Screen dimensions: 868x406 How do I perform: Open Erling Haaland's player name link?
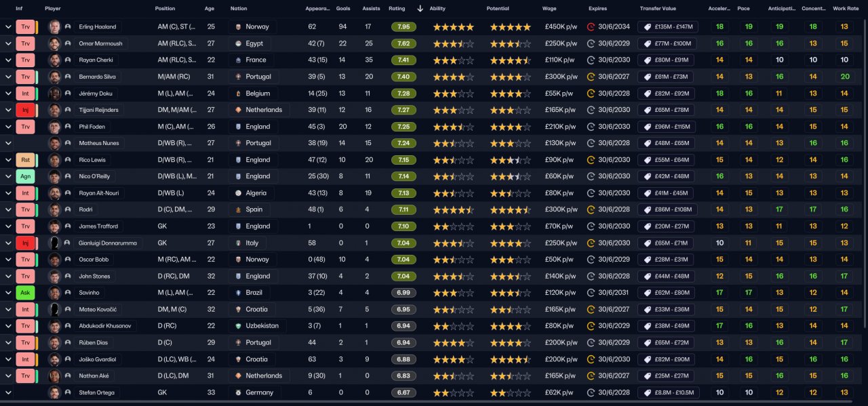coord(98,27)
